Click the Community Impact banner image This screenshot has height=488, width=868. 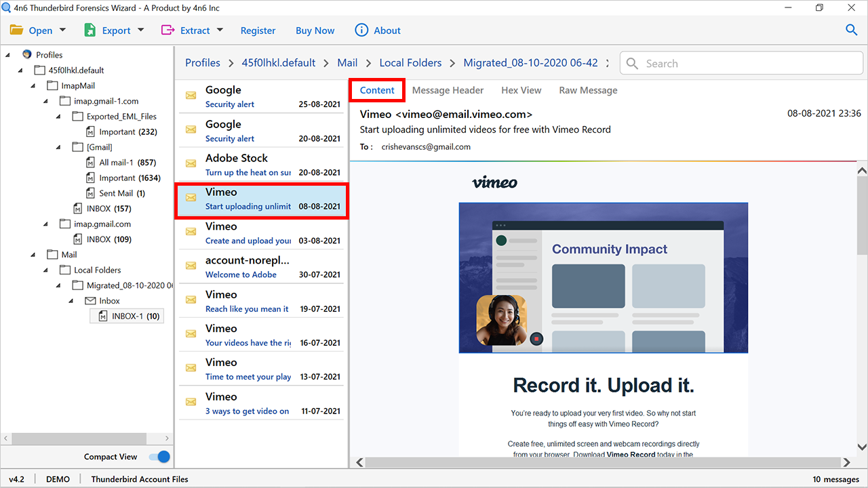[604, 278]
